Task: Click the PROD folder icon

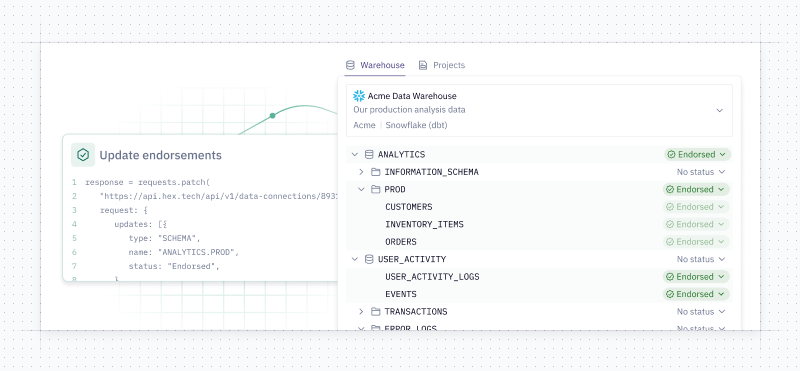Action: 376,189
